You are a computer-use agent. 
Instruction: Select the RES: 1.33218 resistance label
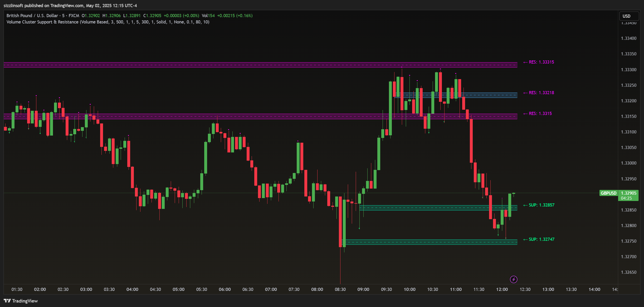[x=539, y=93]
